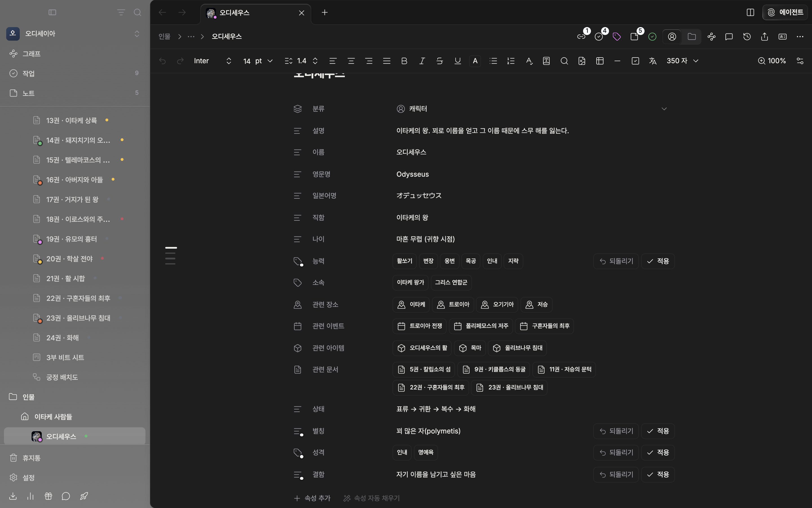Insert a bulleted list
The width and height of the screenshot is (812, 508).
[493, 61]
